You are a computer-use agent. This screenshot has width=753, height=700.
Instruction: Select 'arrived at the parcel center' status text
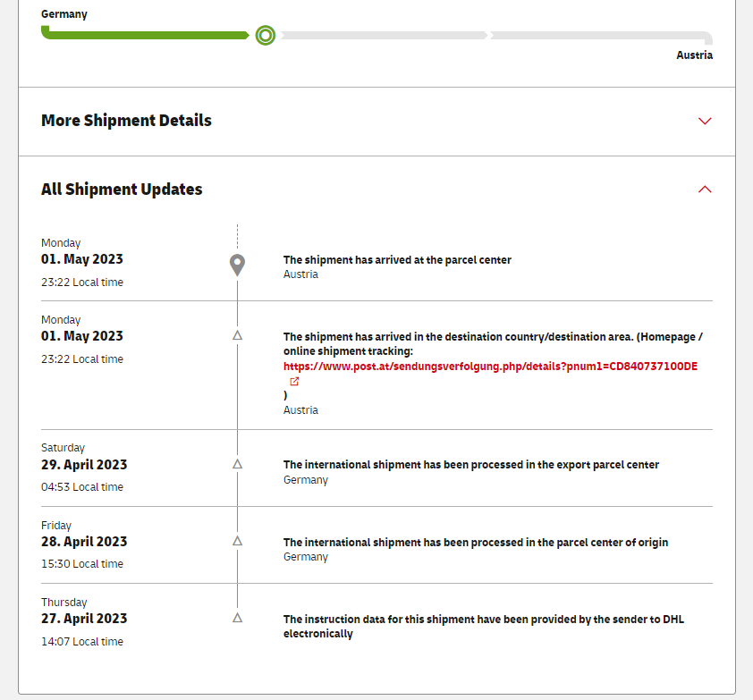(x=397, y=260)
